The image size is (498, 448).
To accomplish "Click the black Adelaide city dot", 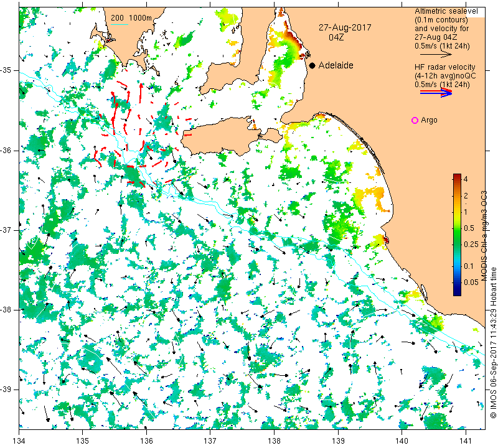I will [x=312, y=65].
